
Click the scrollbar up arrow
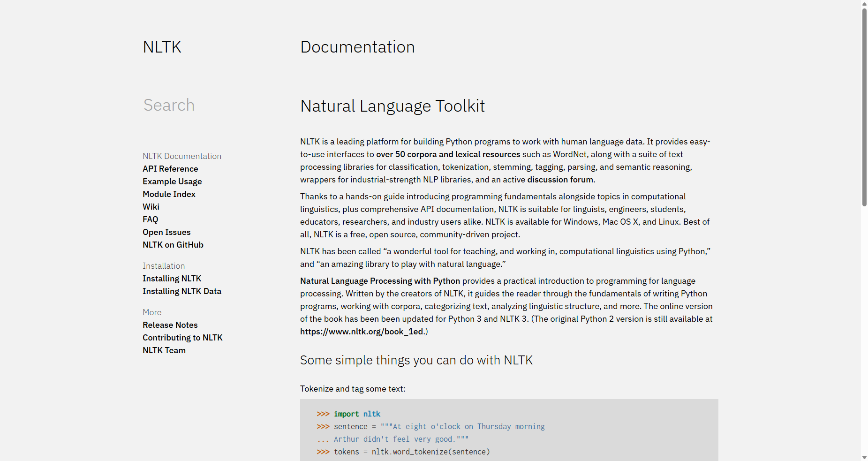(x=864, y=4)
